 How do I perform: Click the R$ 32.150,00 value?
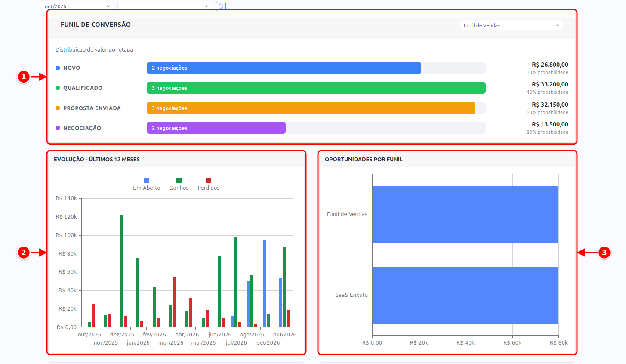point(550,105)
